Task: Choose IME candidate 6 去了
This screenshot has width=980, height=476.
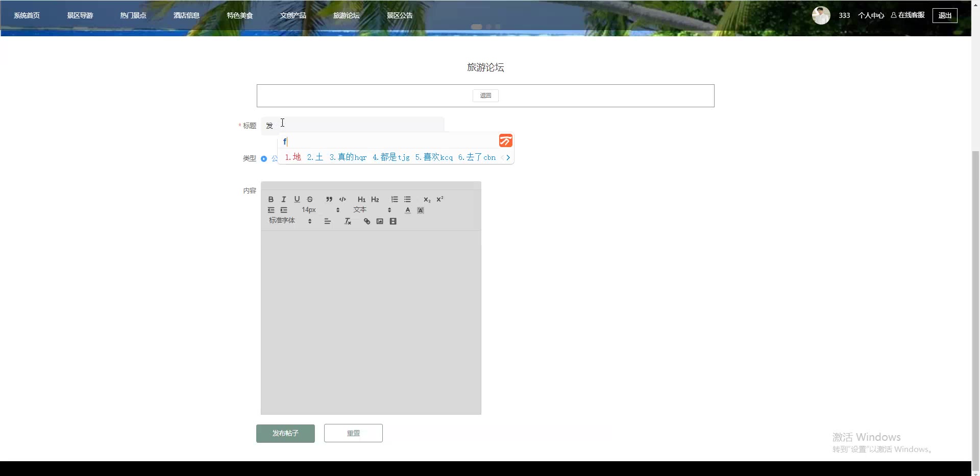Action: tap(477, 157)
